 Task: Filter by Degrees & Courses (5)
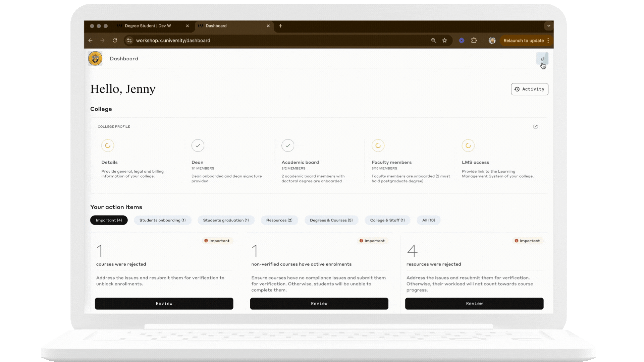331,220
